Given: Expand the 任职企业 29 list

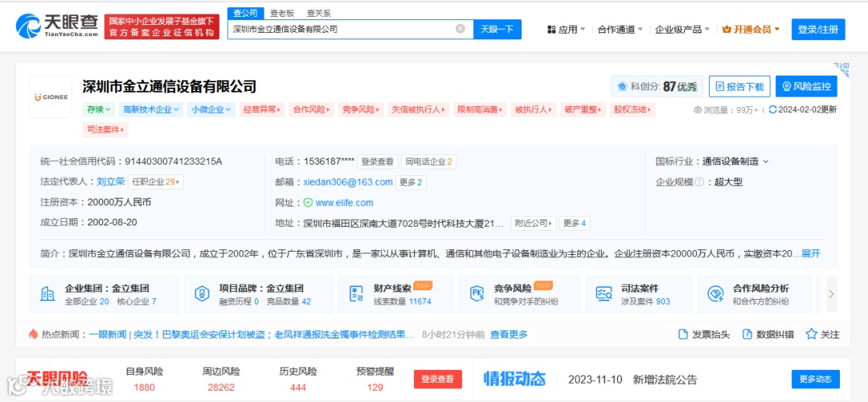Looking at the screenshot, I should 156,182.
